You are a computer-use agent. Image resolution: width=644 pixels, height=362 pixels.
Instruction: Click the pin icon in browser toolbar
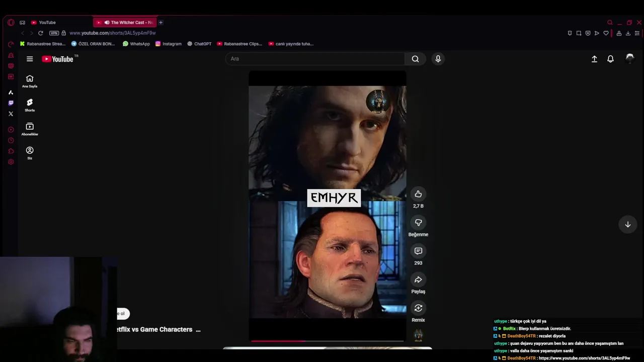(570, 33)
